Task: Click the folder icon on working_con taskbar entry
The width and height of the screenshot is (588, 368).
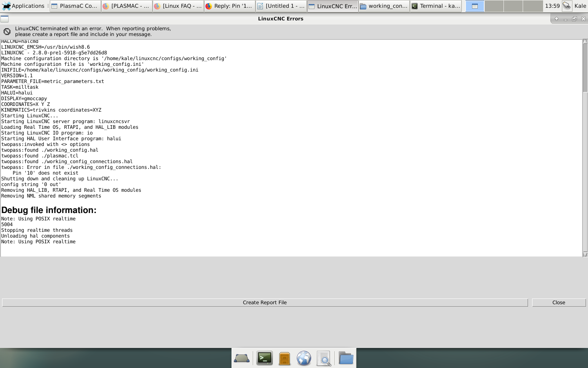Action: (x=363, y=6)
